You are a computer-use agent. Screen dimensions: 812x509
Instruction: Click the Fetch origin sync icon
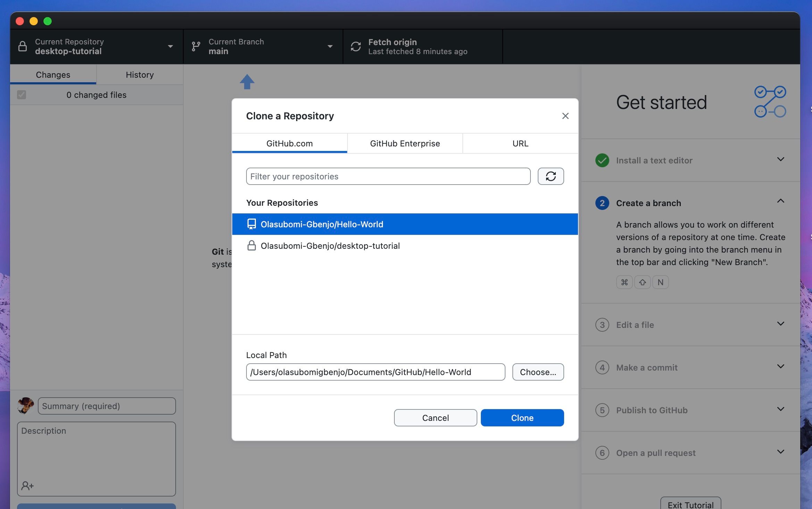click(x=355, y=46)
